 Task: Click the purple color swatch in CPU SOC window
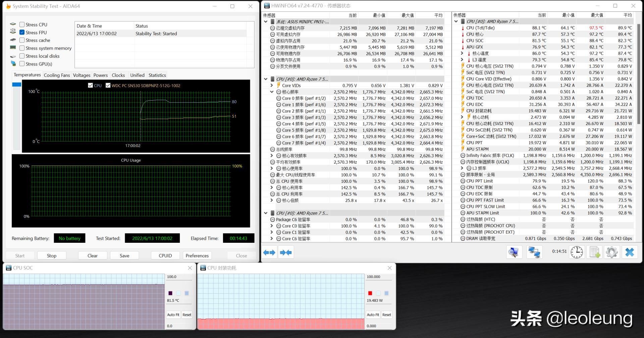[171, 293]
